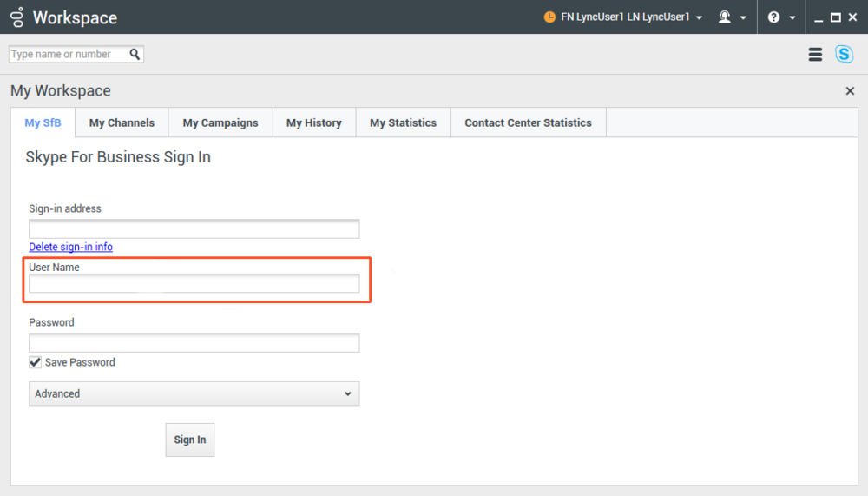Click the Delete sign-in info link
Screen dimensions: 868x496
(x=71, y=247)
